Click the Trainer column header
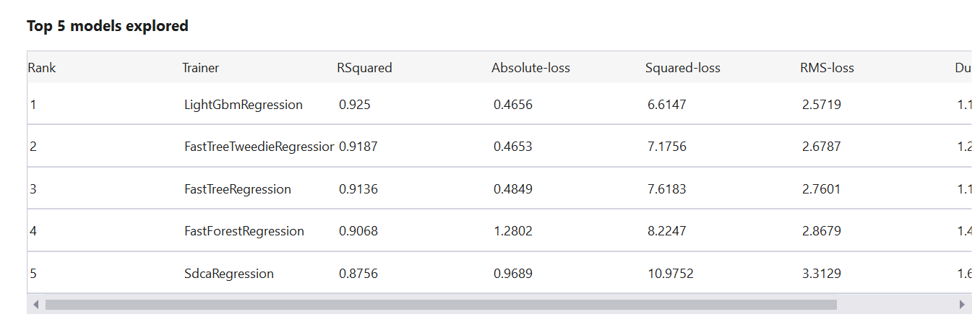Viewport: 980px width, 330px height. [200, 68]
